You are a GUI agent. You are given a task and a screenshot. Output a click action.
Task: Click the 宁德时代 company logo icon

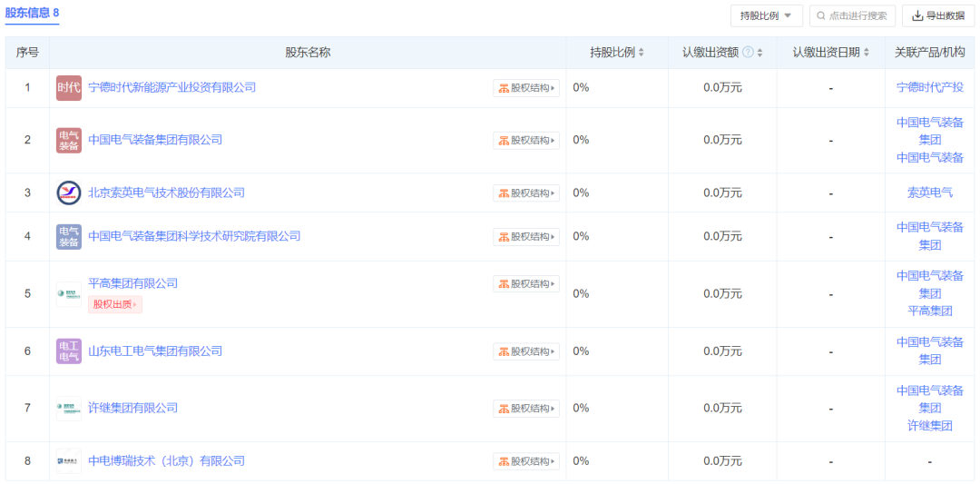[x=68, y=88]
